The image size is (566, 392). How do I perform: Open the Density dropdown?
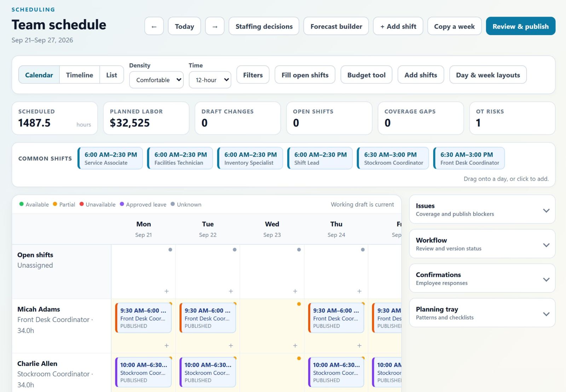[156, 80]
